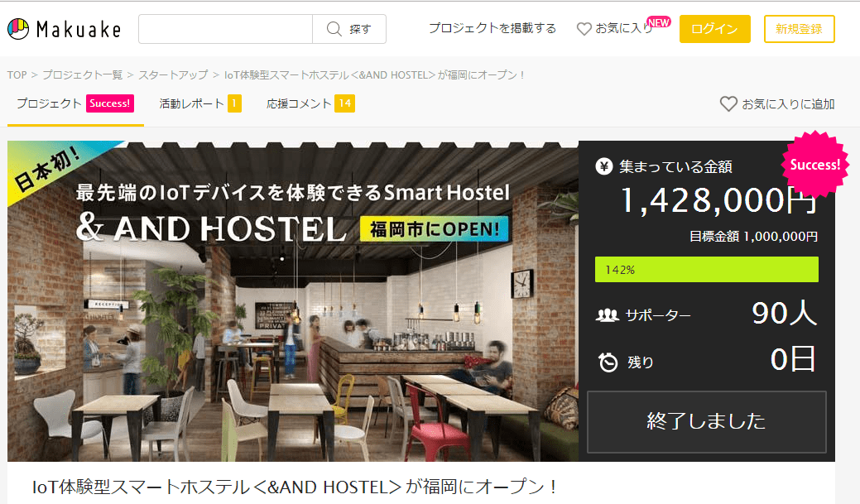
Task: Click the &AND HOSTEL project image
Action: [x=293, y=301]
